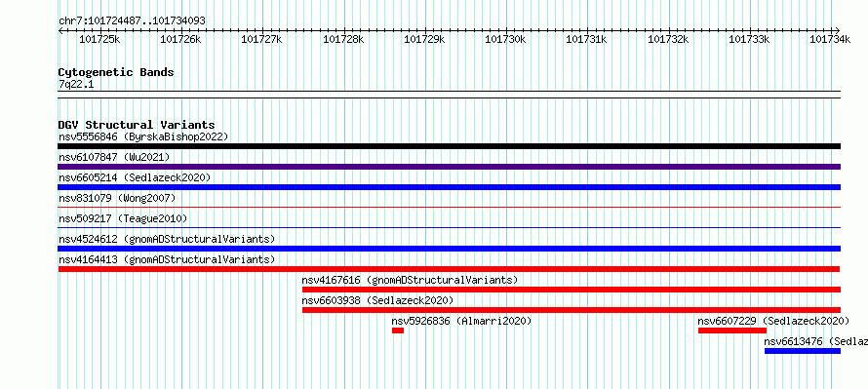Viewport: 868px width, 389px height.
Task: Click the blue nsv4524612 variant bar
Action: (449, 249)
